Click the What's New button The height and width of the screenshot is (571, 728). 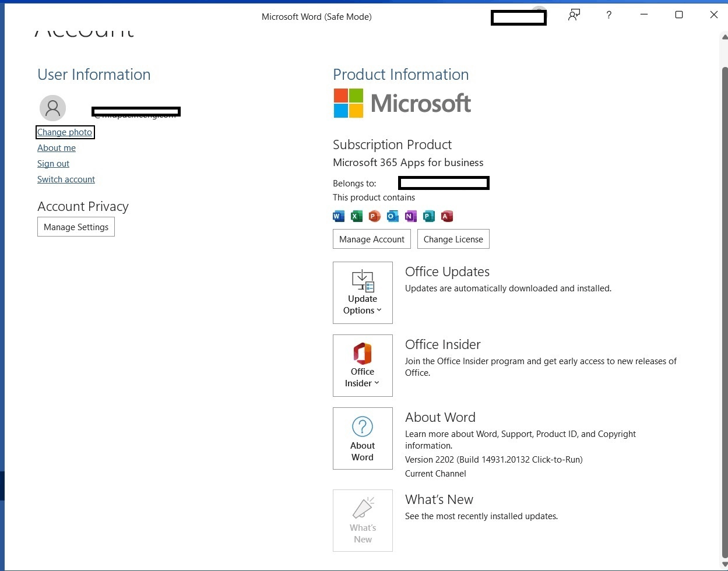click(x=363, y=520)
